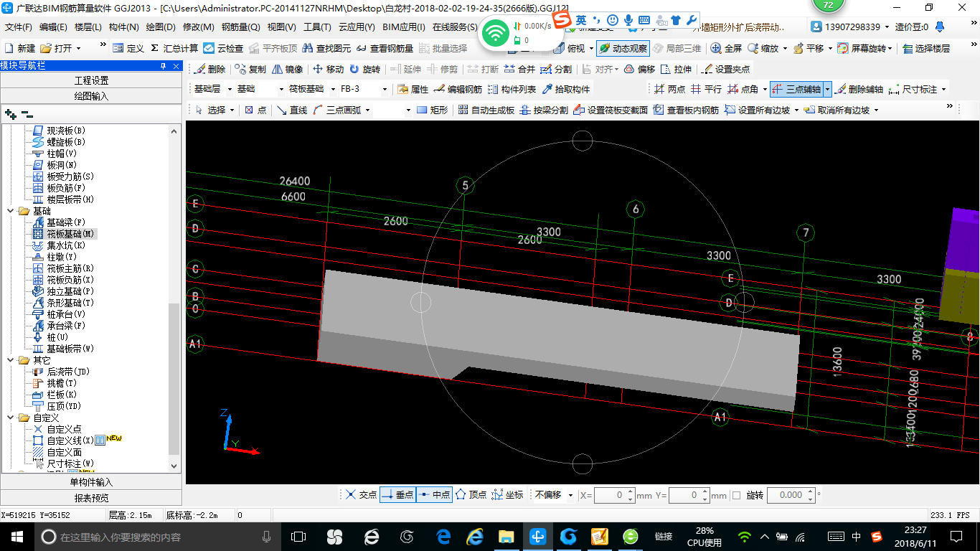Select the 拉伸 stretch tool
980x551 pixels.
pyautogui.click(x=676, y=69)
